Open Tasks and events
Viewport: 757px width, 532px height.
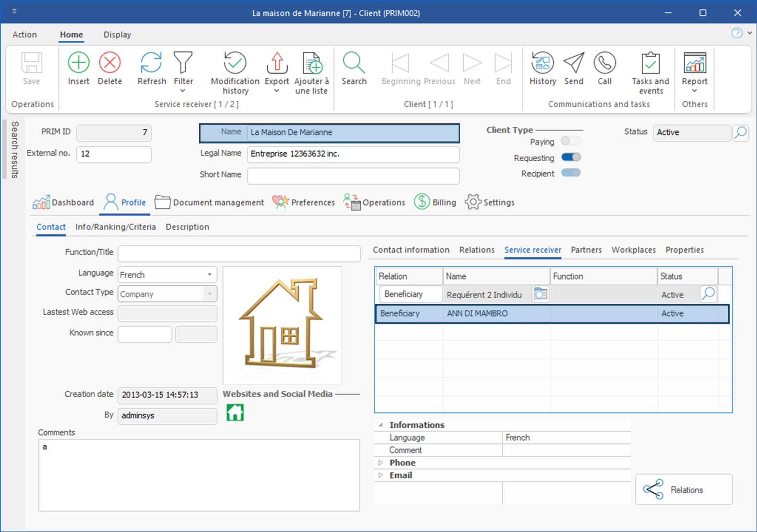point(651,63)
